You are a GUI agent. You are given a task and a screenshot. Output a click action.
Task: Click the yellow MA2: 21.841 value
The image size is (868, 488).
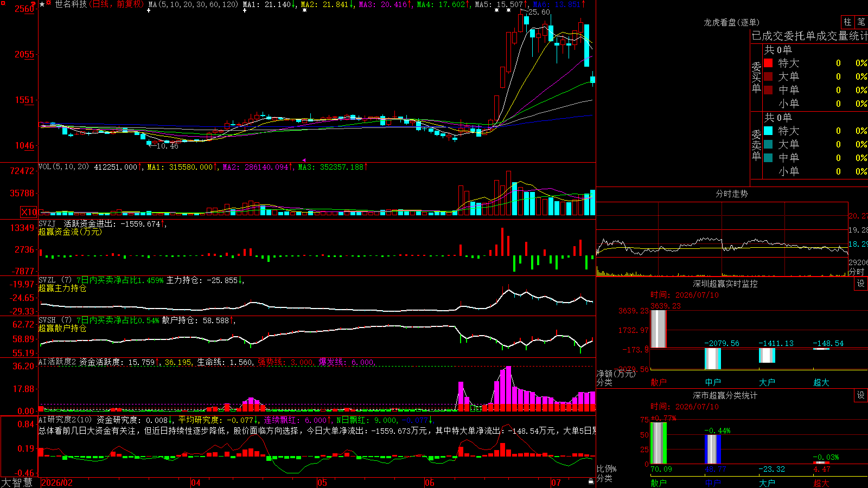[328, 4]
